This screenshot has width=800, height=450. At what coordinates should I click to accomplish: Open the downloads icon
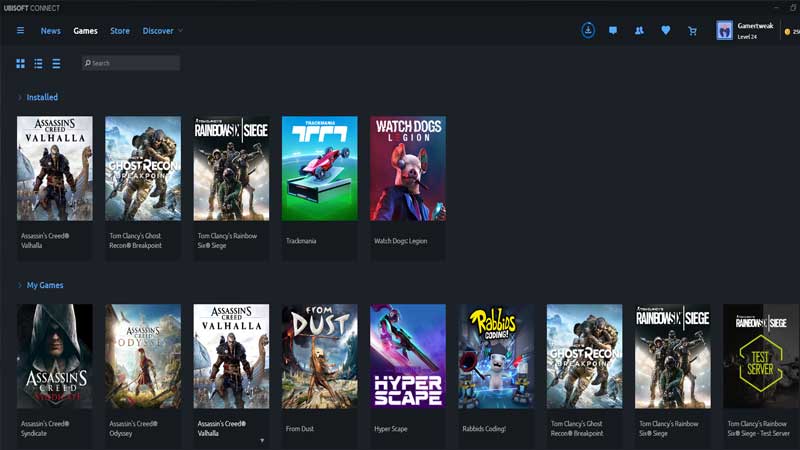click(x=588, y=30)
